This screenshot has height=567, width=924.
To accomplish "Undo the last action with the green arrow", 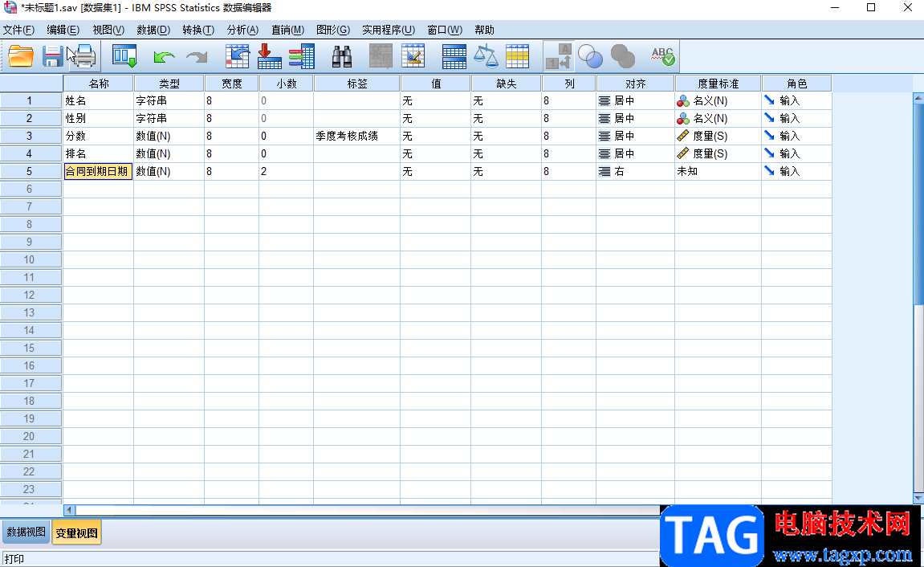I will [163, 57].
